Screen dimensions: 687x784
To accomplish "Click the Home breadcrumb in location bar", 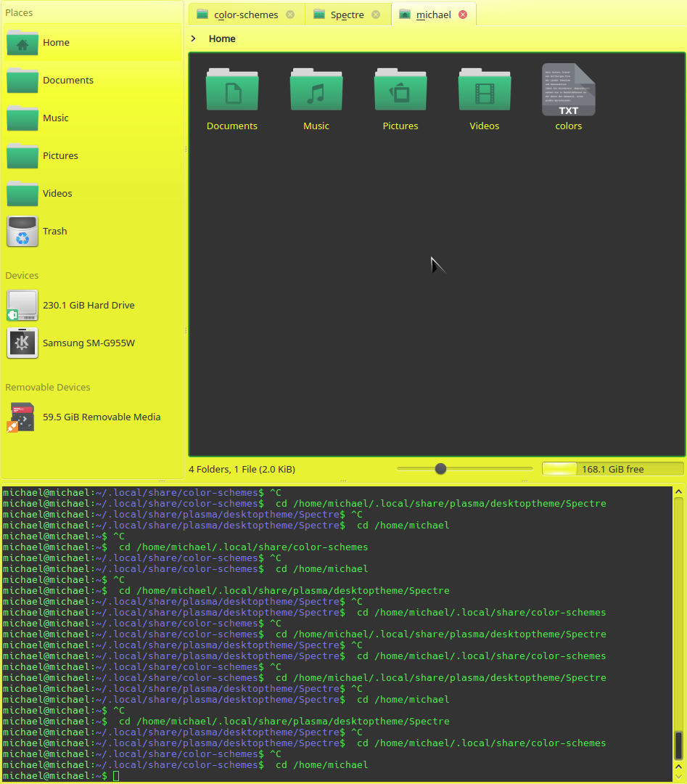I will click(x=222, y=38).
